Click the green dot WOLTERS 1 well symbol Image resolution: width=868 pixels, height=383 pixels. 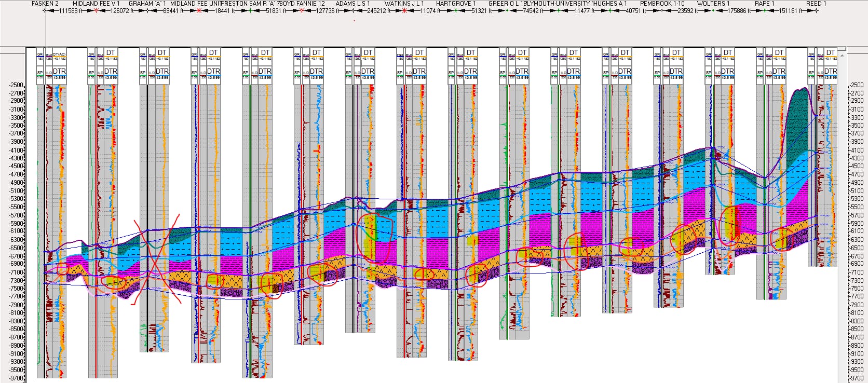[713, 10]
